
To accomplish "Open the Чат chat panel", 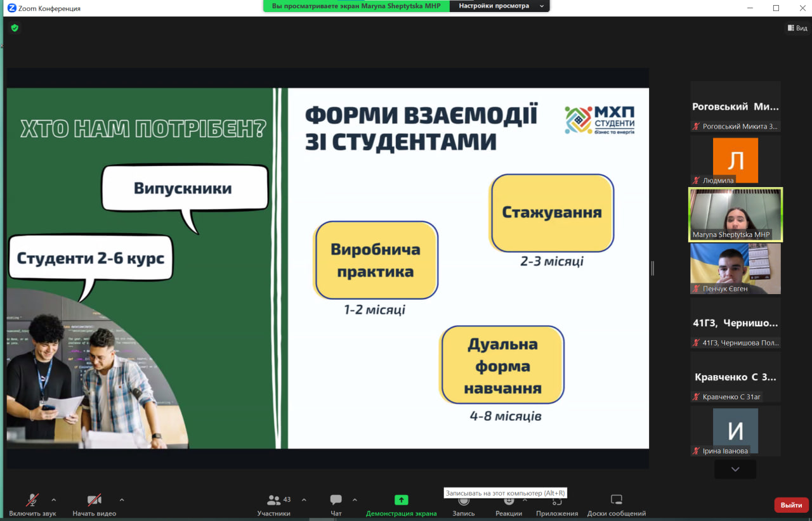I will pos(336,505).
